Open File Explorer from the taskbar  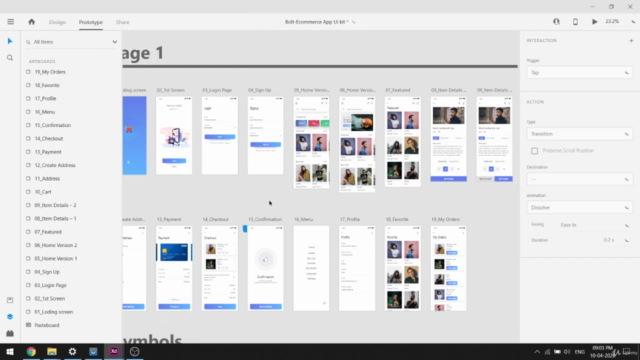52,351
